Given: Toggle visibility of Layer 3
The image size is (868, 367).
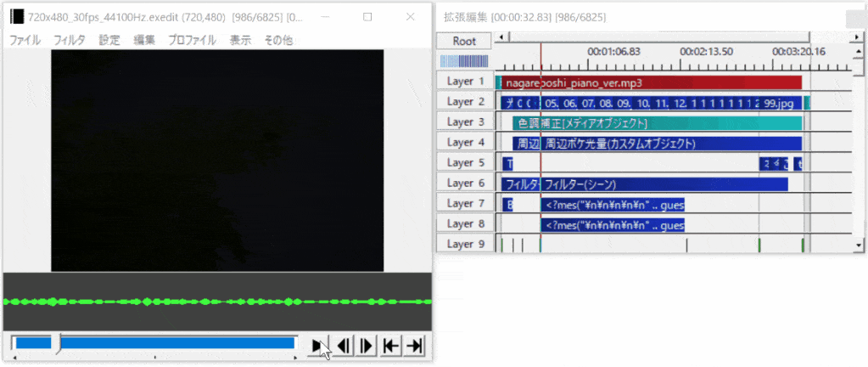Looking at the screenshot, I should (465, 122).
